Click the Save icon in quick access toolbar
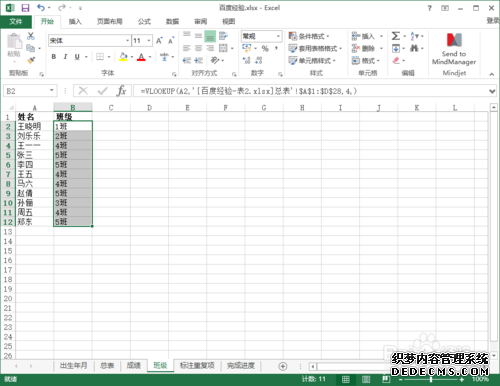This screenshot has width=500, height=386. click(x=25, y=8)
